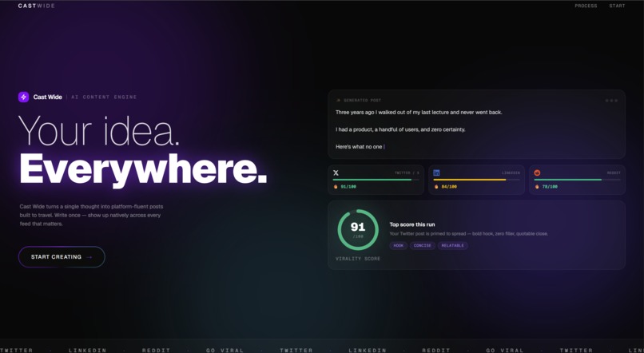
Task: Click the sparkle icon before Generated Post
Action: click(x=338, y=100)
